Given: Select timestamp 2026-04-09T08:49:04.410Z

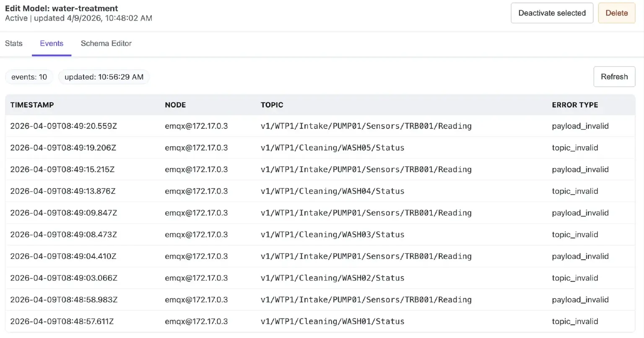Looking at the screenshot, I should 63,256.
